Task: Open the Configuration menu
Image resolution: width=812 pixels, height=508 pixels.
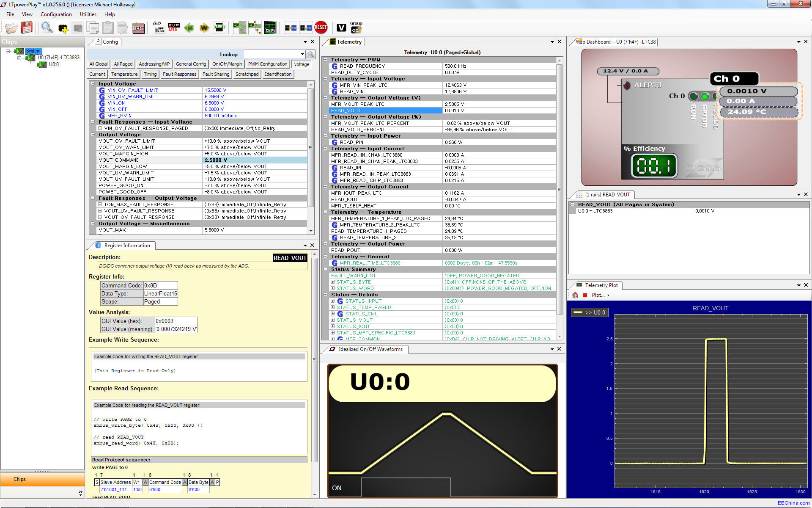Action: pyautogui.click(x=56, y=14)
